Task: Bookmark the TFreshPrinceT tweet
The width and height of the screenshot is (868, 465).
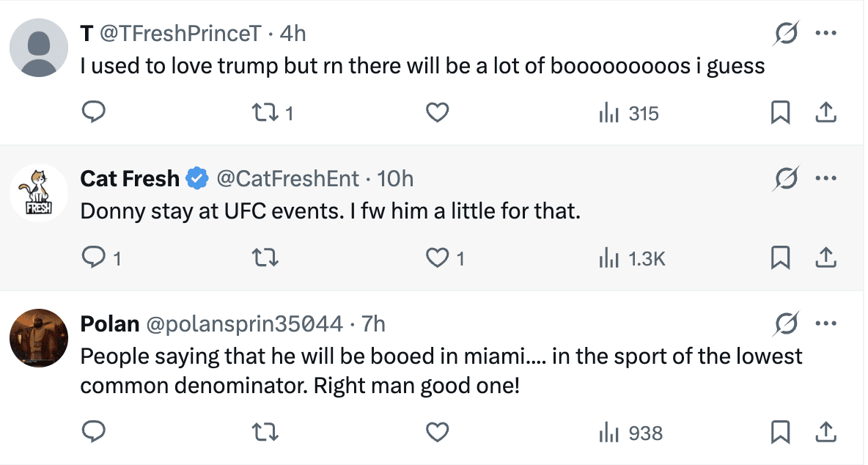Action: pyautogui.click(x=781, y=113)
